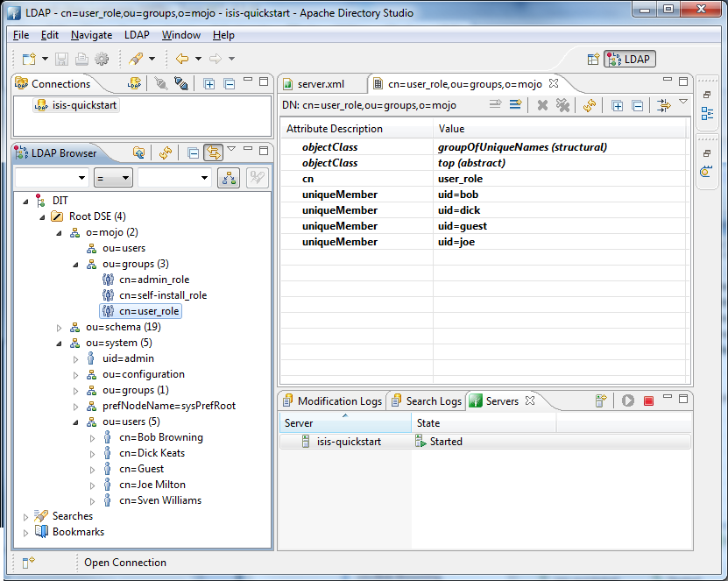Create a new LDAP connection
Image resolution: width=728 pixels, height=581 pixels.
(x=134, y=83)
